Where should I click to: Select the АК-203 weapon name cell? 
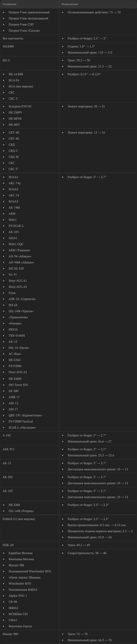[8, 477]
